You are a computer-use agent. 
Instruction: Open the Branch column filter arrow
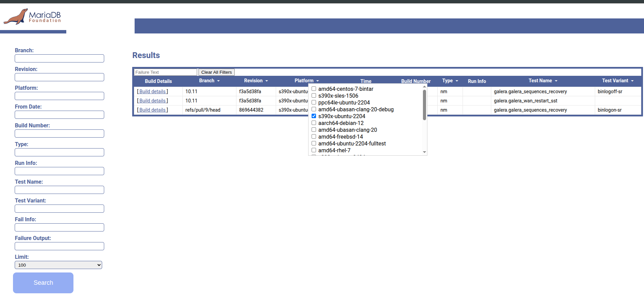[x=218, y=81]
